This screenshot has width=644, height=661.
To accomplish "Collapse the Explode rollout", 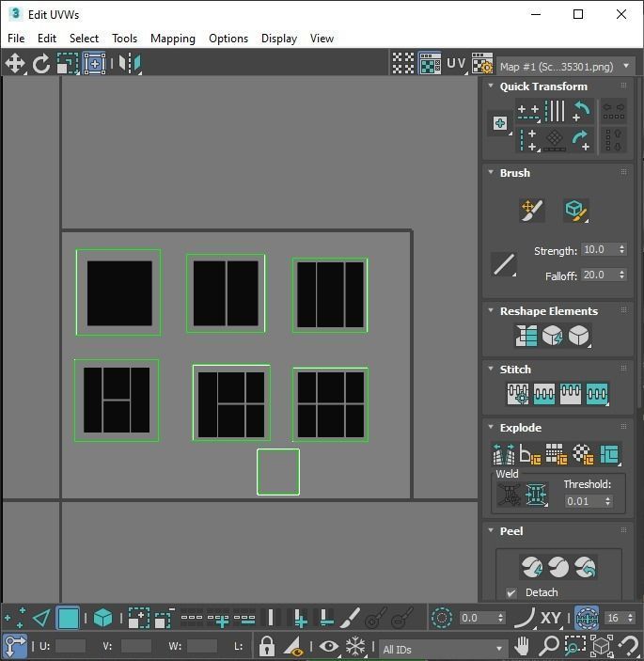I will (491, 427).
